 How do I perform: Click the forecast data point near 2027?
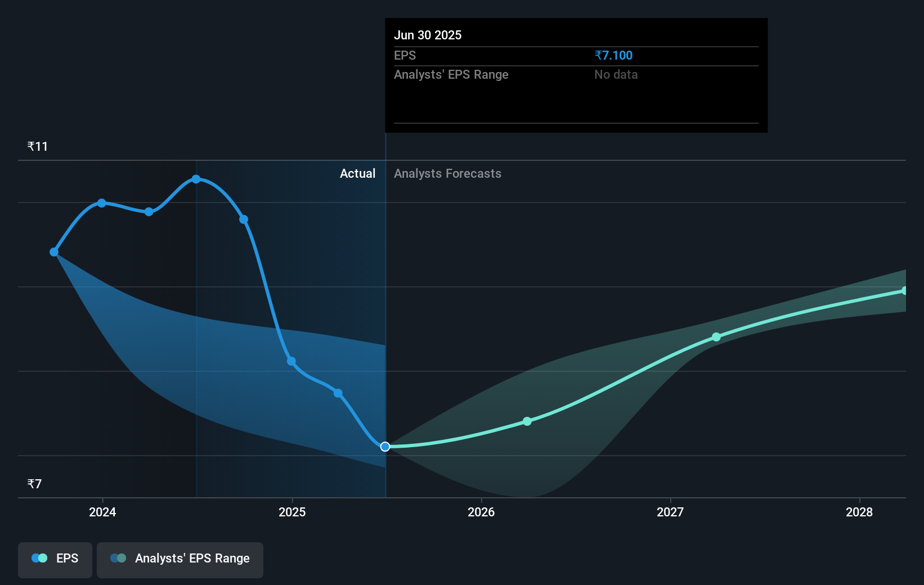[x=716, y=337]
